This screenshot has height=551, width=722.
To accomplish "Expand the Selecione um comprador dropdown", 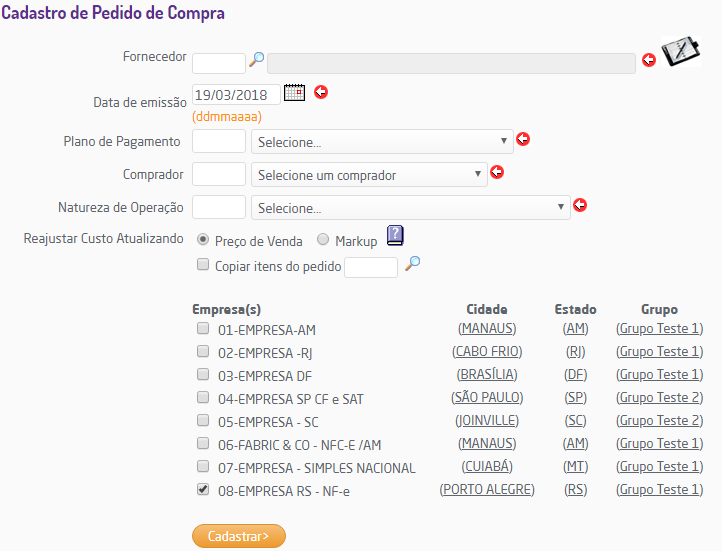I will pos(369,175).
